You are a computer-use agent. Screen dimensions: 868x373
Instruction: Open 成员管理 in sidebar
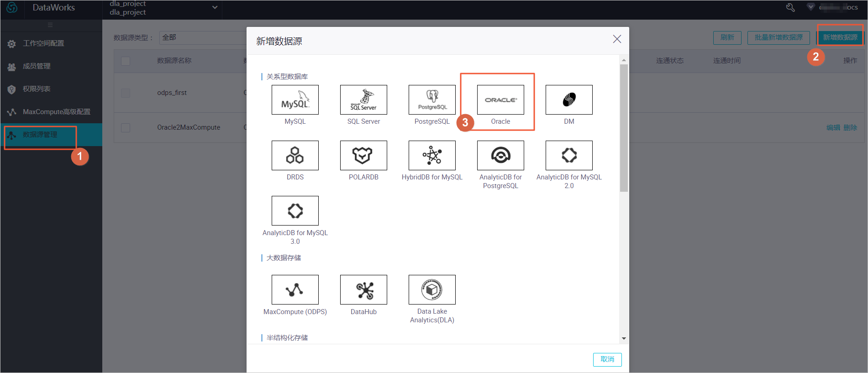[51, 66]
